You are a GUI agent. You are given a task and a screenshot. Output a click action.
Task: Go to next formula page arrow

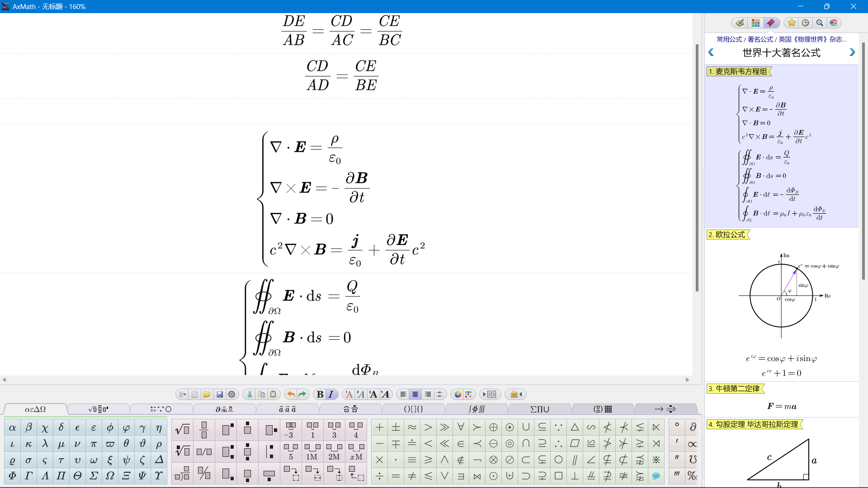(852, 52)
